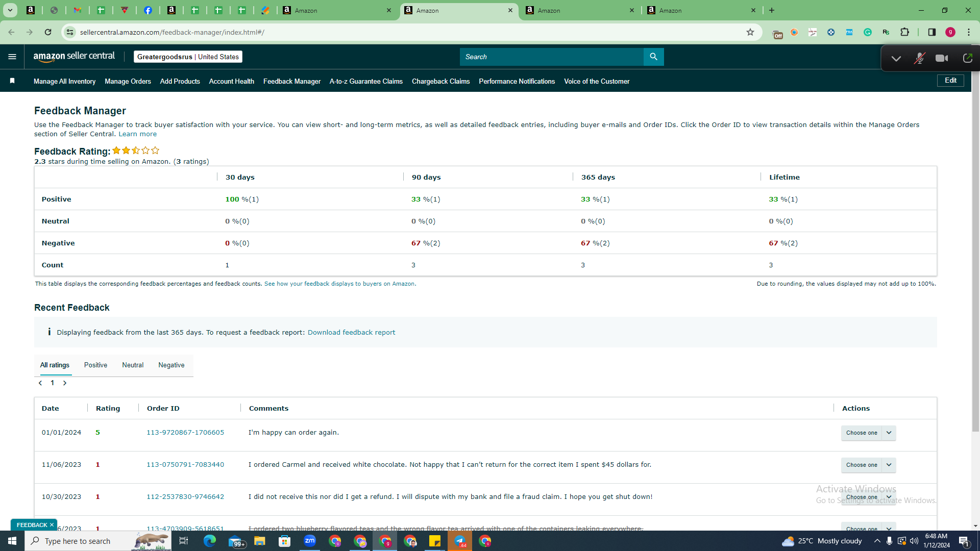Show hidden system tray icons

click(877, 541)
